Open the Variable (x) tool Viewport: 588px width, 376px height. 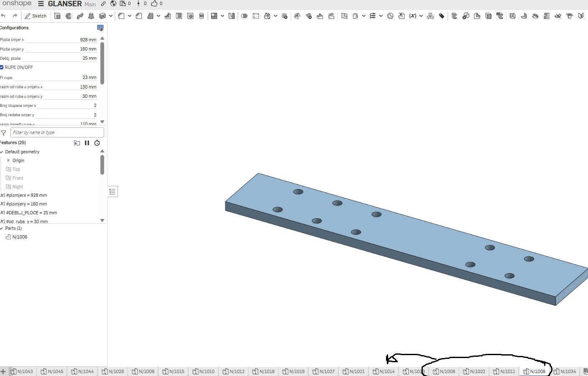pyautogui.click(x=413, y=16)
